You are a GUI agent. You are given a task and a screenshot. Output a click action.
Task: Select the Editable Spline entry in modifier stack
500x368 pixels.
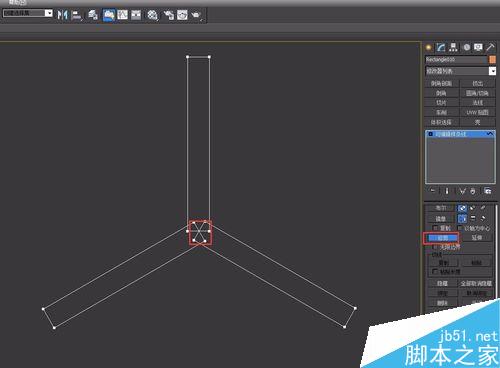pos(460,134)
